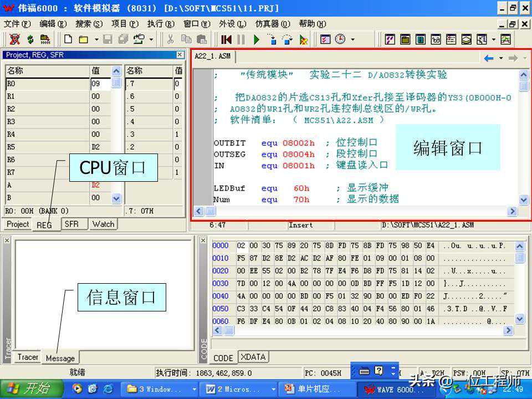Click the reset program icon in toolbar
The image size is (532, 399).
[x=226, y=39]
